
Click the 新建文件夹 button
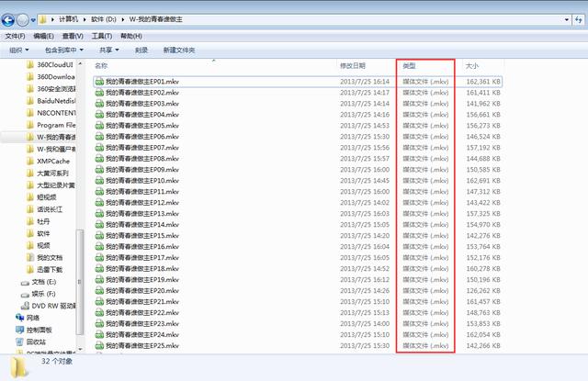pos(179,50)
